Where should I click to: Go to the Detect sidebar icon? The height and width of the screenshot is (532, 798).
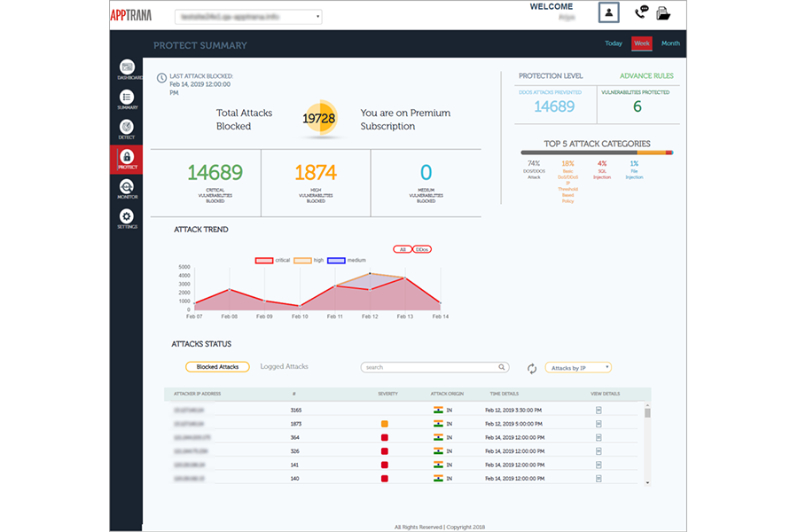tap(127, 128)
